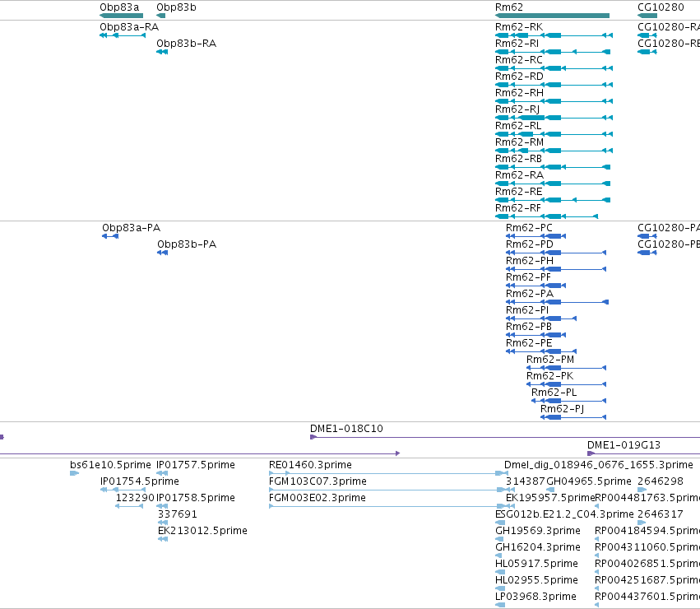Click transcript label Rm62-RI
Image resolution: width=700 pixels, height=609 pixels.
517,44
